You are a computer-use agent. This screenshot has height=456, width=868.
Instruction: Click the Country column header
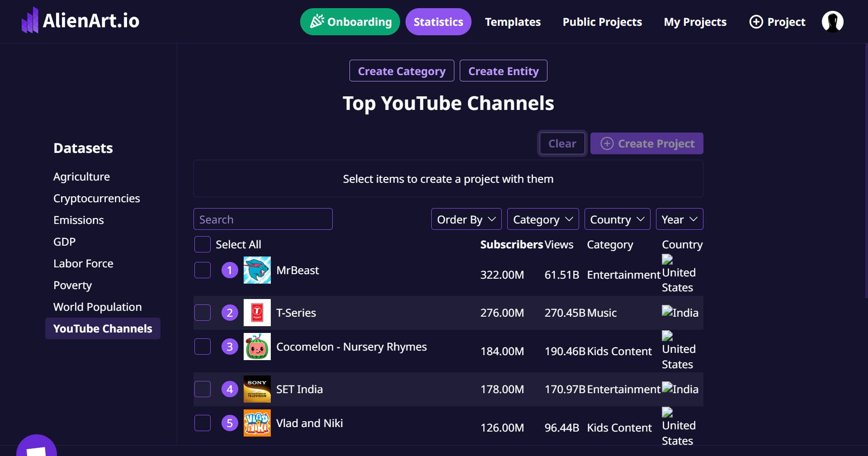coord(682,244)
